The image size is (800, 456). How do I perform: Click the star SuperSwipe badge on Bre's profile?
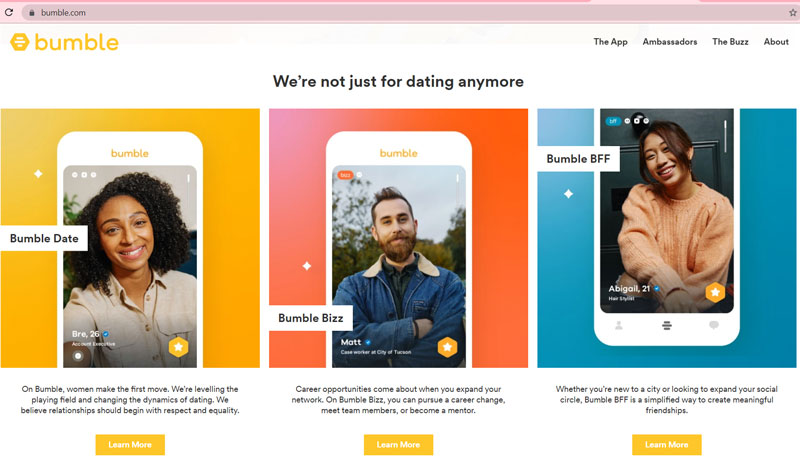[x=178, y=347]
